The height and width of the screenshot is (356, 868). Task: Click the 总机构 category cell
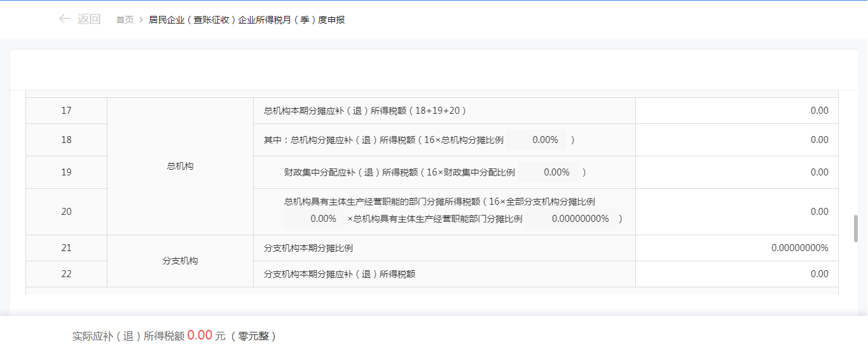point(180,166)
